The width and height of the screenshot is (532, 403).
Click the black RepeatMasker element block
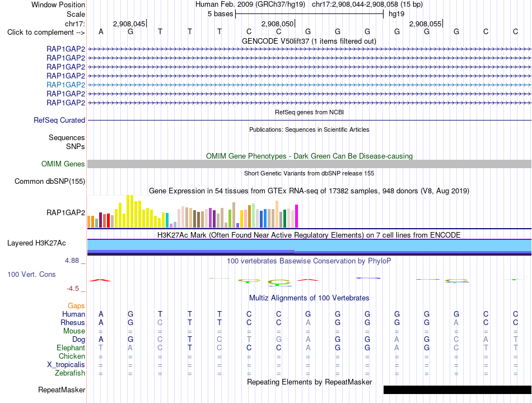tap(458, 390)
